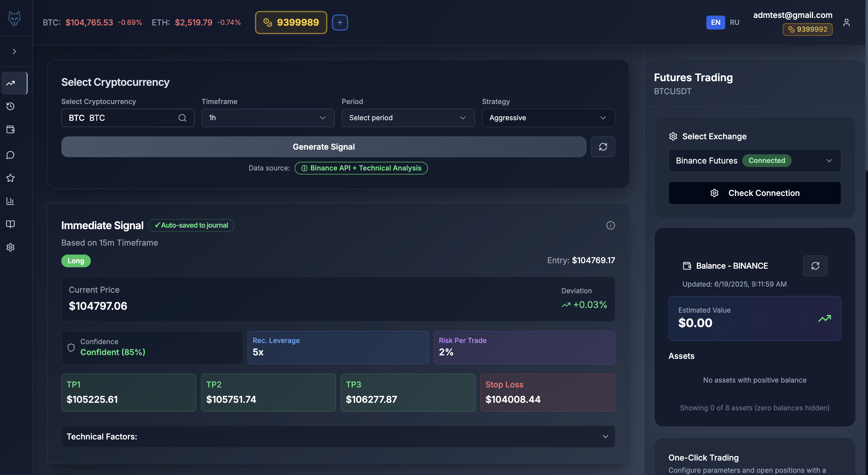868x475 pixels.
Task: Open the wallet icon in sidebar
Action: [x=10, y=130]
